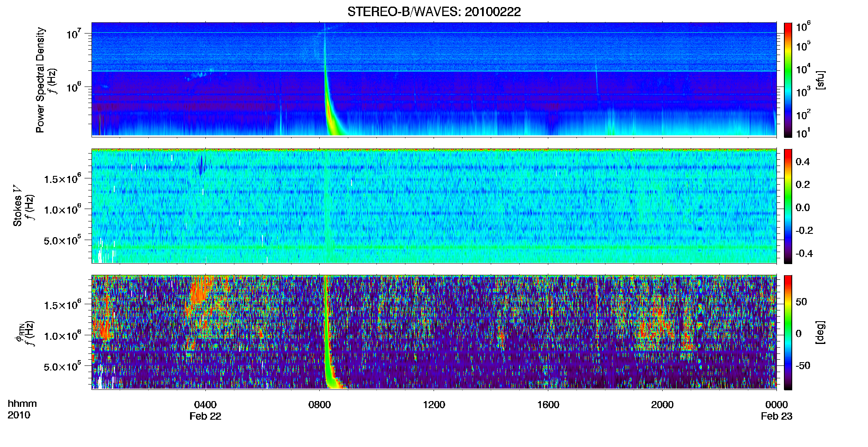Click the Stokes V colorbar
868x447 pixels.
(x=788, y=206)
